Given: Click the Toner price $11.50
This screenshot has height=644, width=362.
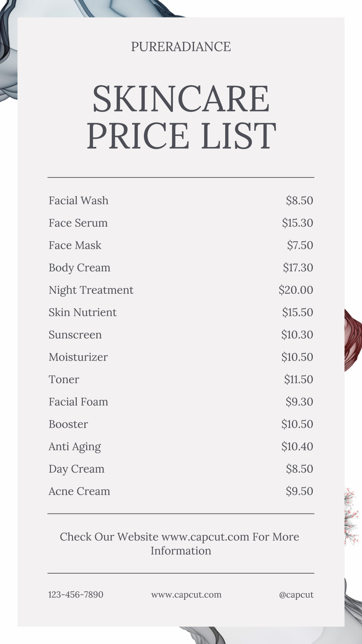Looking at the screenshot, I should [x=298, y=379].
